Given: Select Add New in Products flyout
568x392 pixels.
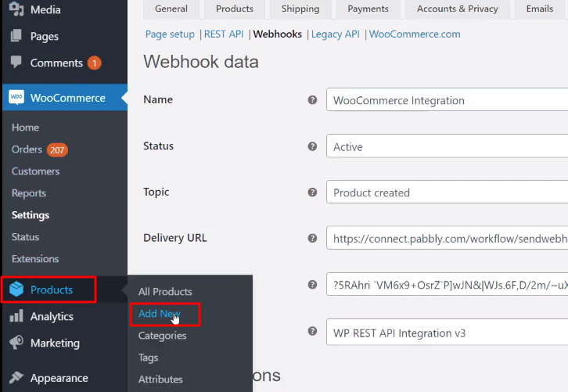Looking at the screenshot, I should [x=160, y=314].
